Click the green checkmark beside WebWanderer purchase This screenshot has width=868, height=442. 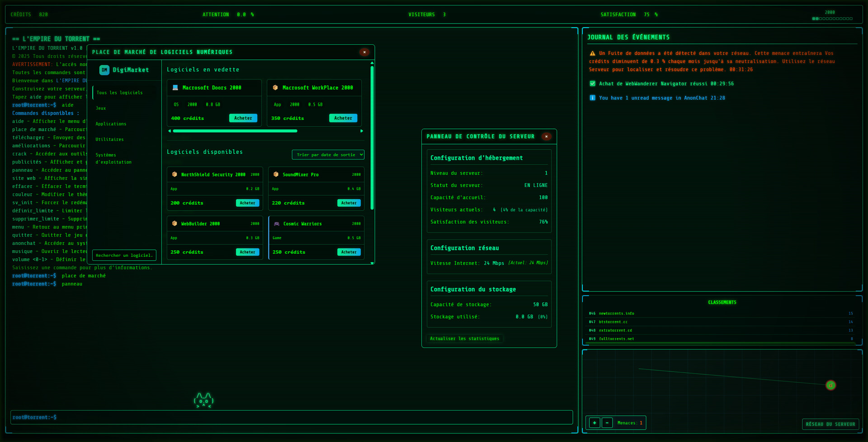pos(592,84)
